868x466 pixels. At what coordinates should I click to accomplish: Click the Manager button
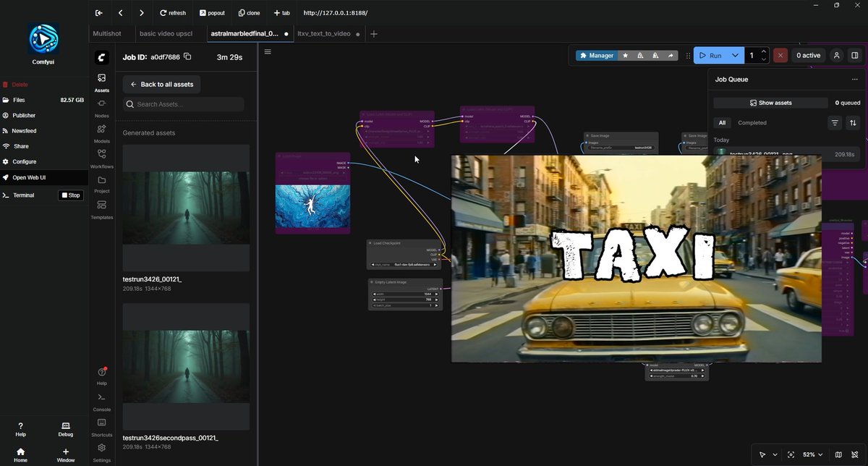(x=596, y=55)
